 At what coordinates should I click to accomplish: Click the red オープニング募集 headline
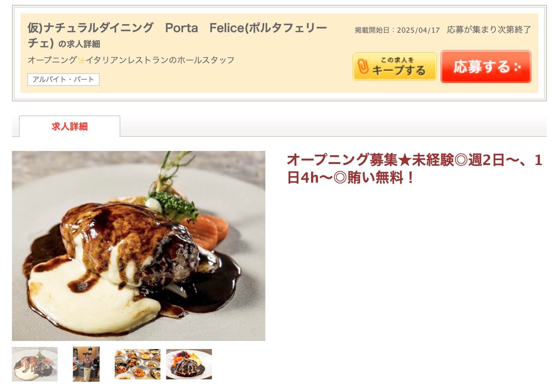415,169
